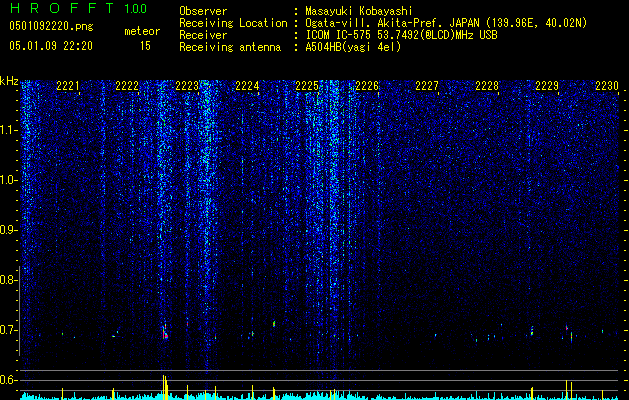Click the meteor count value 15
Screen dimensions: 629x400
coord(145,46)
